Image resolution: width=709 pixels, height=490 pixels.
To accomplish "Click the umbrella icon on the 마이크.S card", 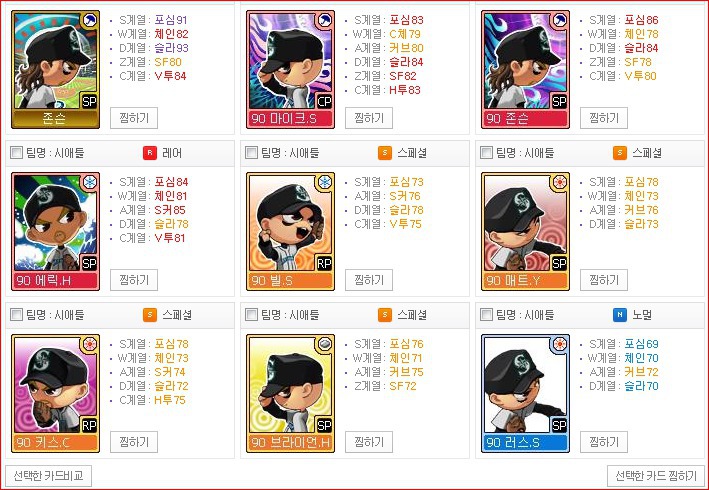I will point(324,20).
